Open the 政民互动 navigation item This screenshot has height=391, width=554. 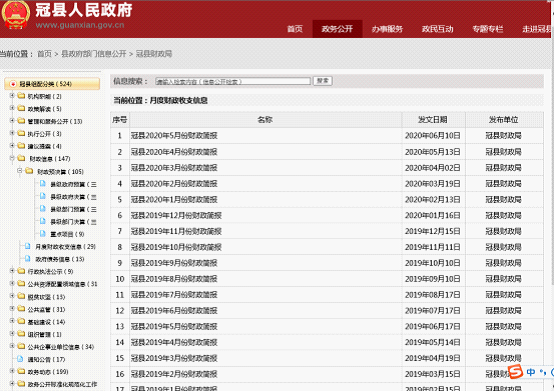(437, 29)
